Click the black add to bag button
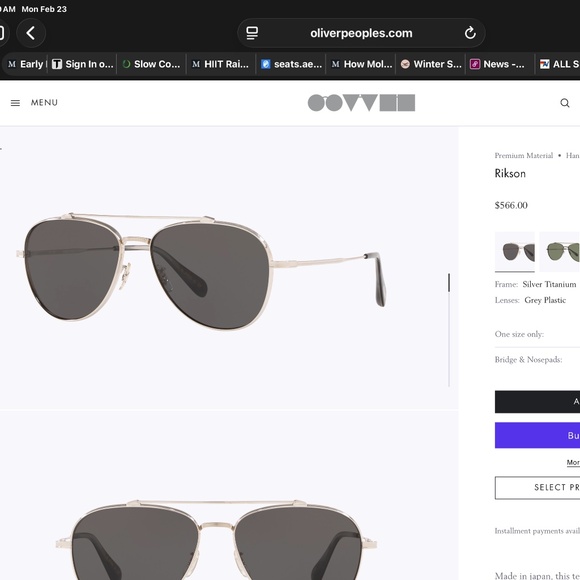This screenshot has width=580, height=580. 537,402
